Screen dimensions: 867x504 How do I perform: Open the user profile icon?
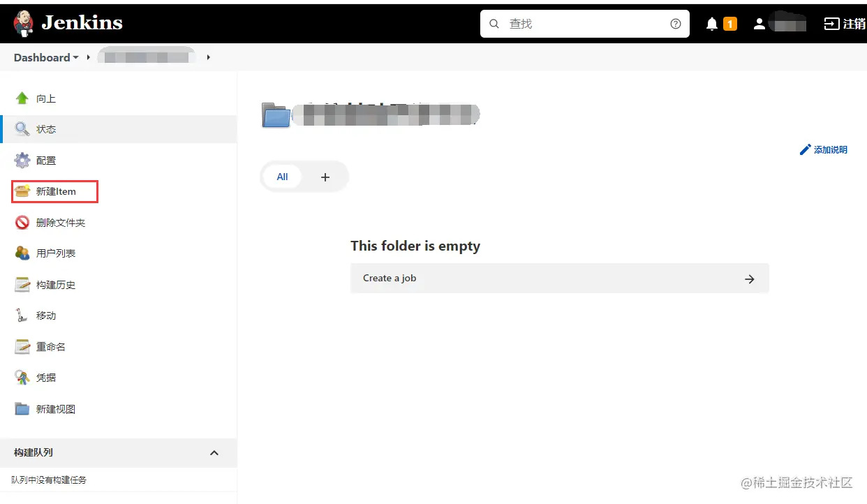pos(759,24)
